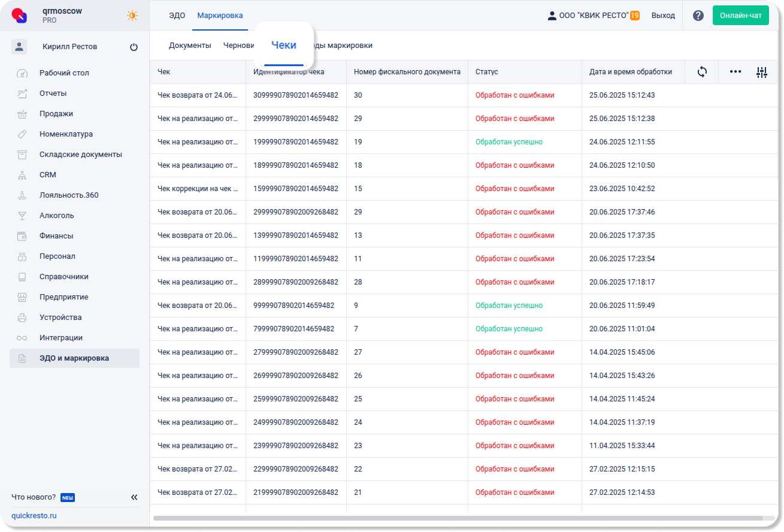Open Алкоголь section in sidebar
The image size is (784, 532).
click(57, 216)
